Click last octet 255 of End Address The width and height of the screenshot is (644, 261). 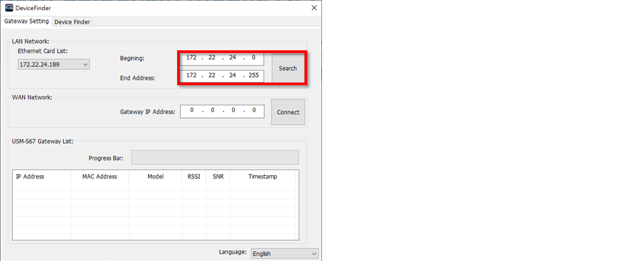(254, 76)
